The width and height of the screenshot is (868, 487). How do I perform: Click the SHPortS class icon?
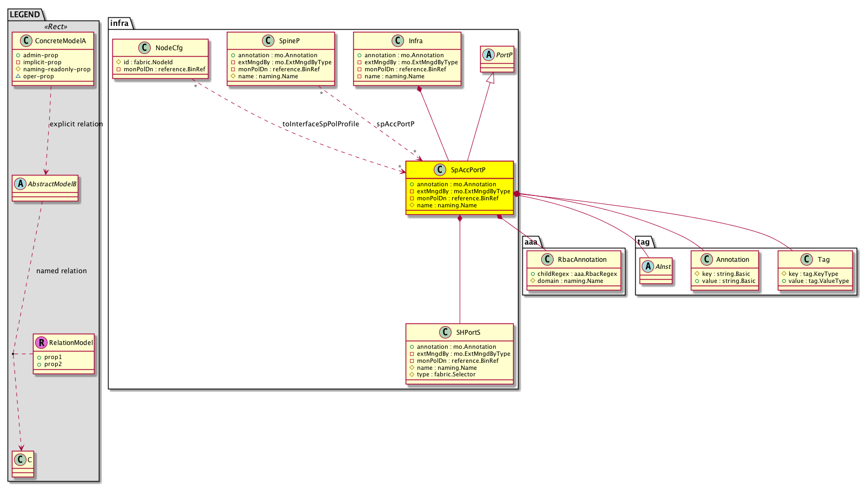(x=445, y=333)
